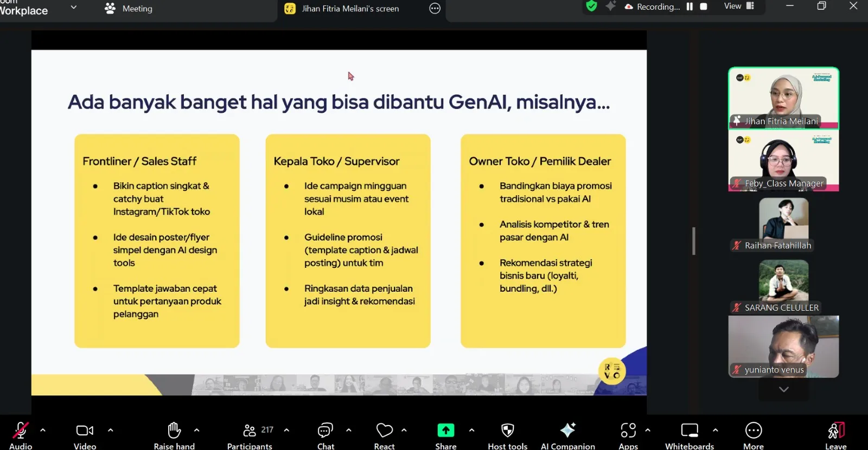
Task: Click the AI Companion star icon in top bar
Action: pyautogui.click(x=611, y=6)
